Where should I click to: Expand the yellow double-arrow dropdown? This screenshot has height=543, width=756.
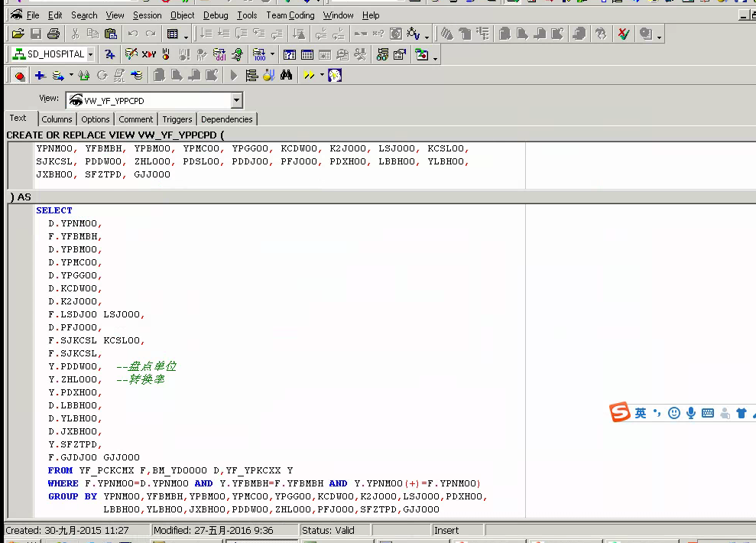[322, 75]
